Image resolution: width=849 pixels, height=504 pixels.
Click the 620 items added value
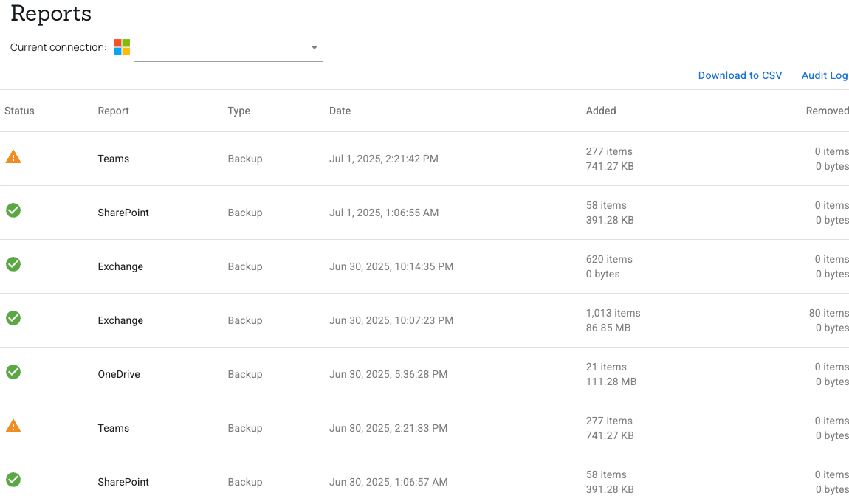(609, 259)
